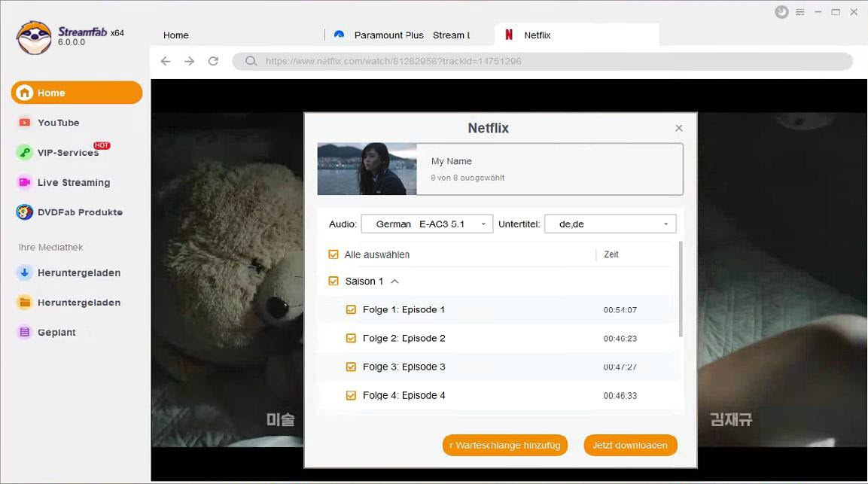Click the 00:46:33 duration of Episode 4
The width and height of the screenshot is (868, 484).
[x=620, y=395]
